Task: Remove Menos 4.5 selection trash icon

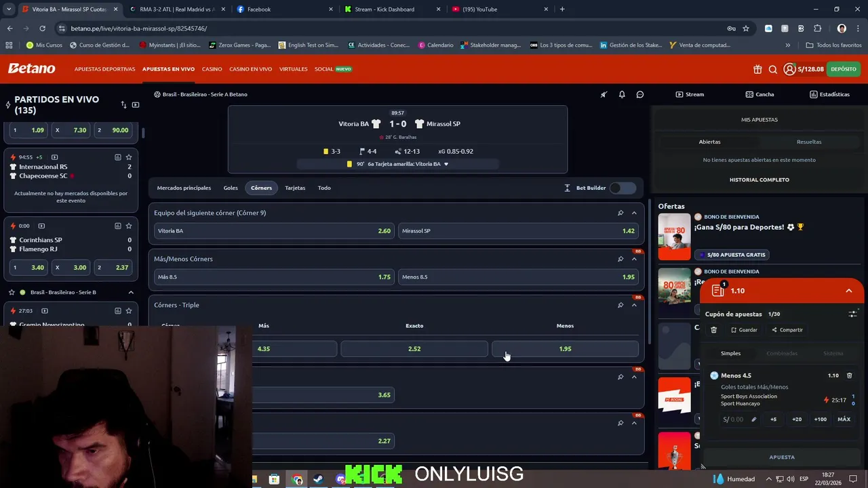Action: (x=849, y=375)
